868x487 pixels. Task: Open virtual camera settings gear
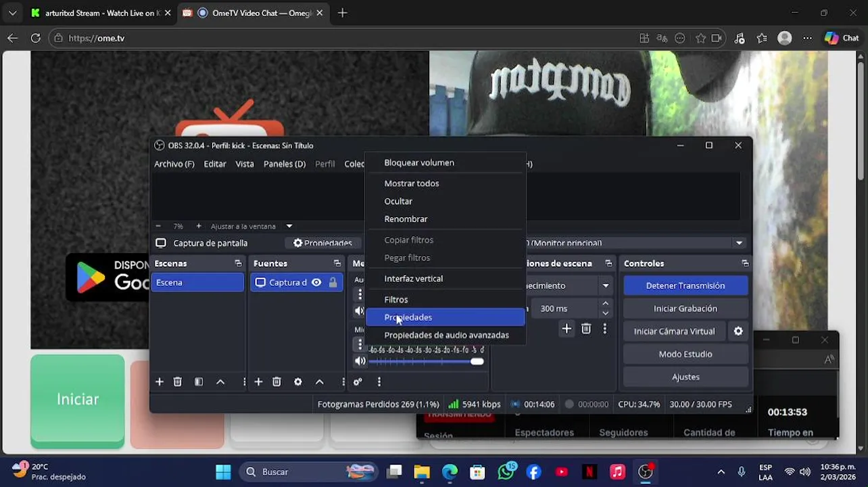coord(738,331)
